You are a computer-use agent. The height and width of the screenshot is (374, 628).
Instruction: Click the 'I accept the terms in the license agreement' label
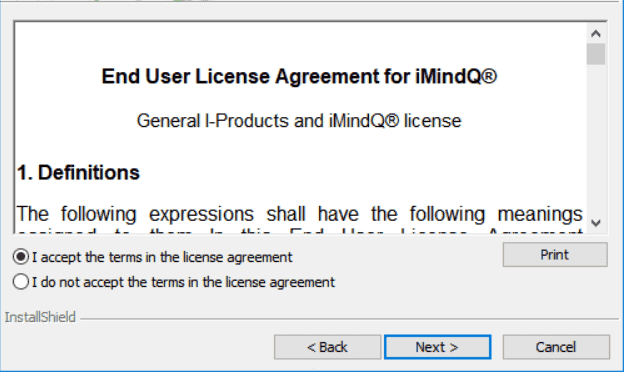[x=163, y=258]
